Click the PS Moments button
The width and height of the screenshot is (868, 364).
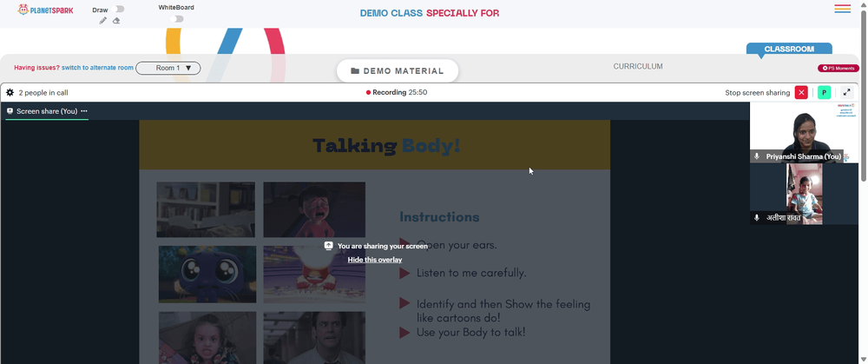(x=838, y=68)
